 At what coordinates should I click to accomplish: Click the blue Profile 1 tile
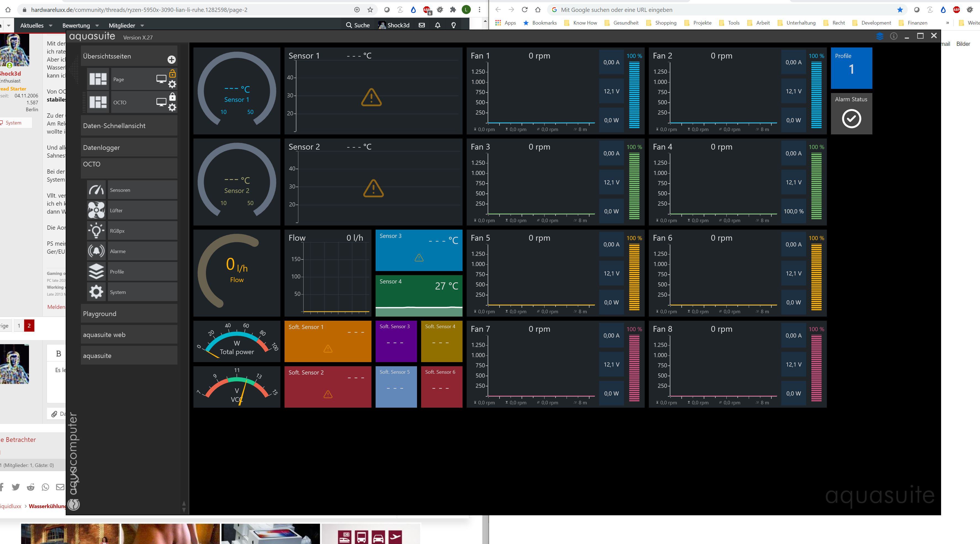(851, 68)
